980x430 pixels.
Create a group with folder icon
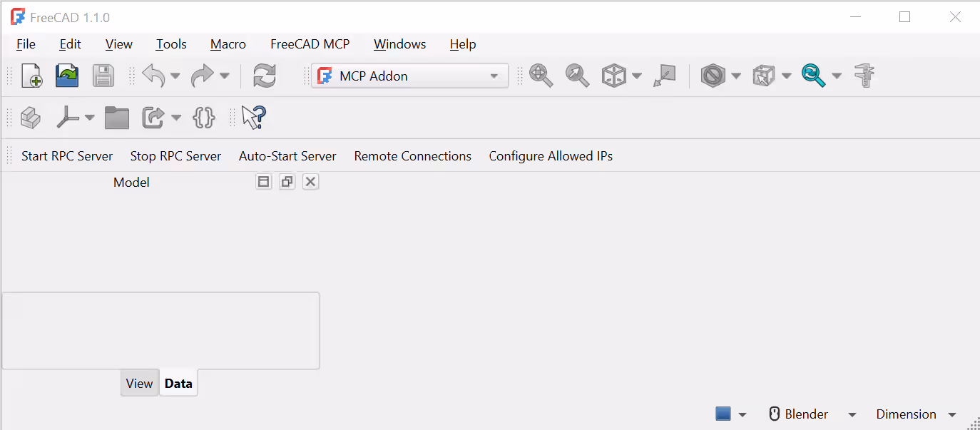point(117,118)
